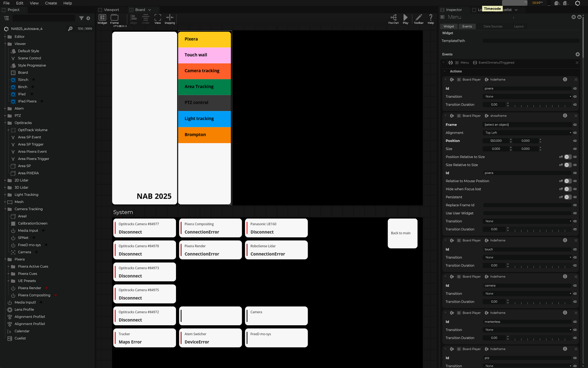The width and height of the screenshot is (588, 368).
Task: Click the Back to main button
Action: 402,233
